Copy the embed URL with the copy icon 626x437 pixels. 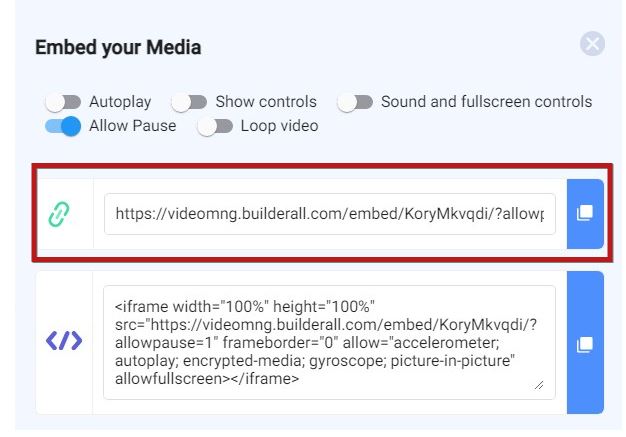pos(585,214)
